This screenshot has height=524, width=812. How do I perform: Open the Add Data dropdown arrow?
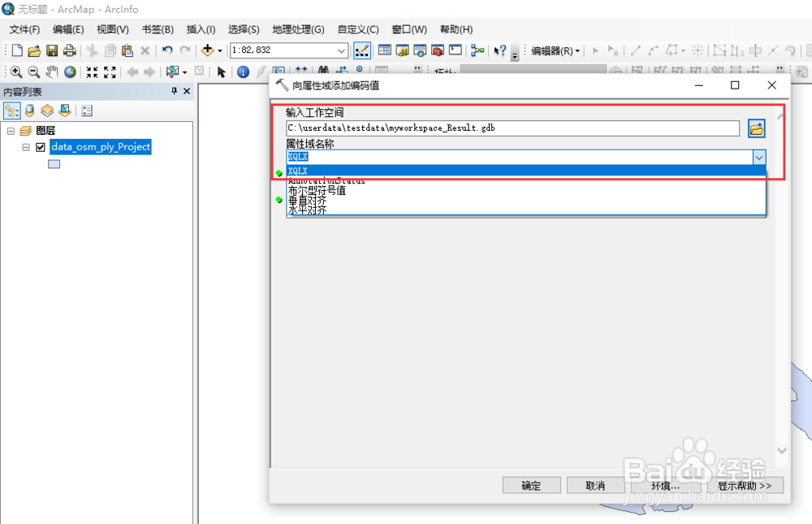tap(219, 51)
